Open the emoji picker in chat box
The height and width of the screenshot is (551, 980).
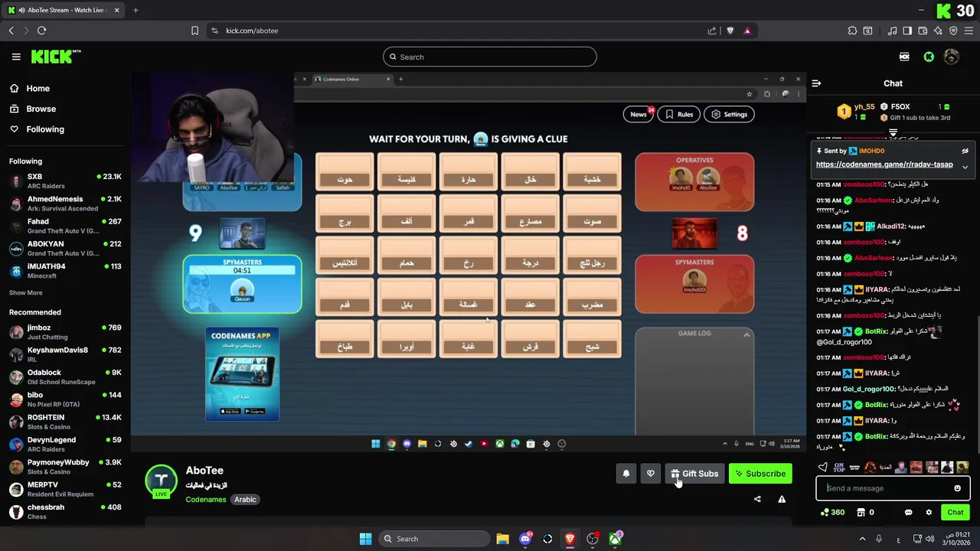pos(957,488)
